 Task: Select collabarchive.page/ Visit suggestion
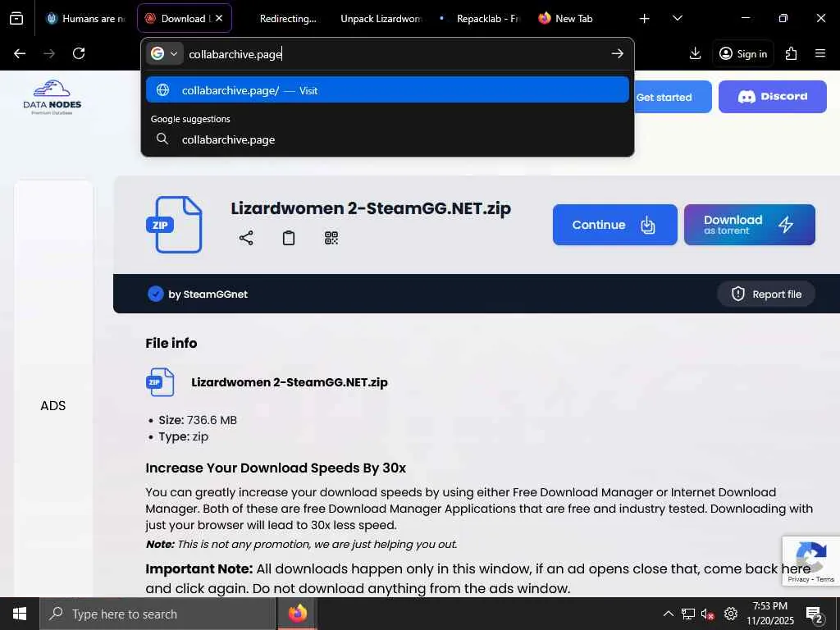(387, 90)
